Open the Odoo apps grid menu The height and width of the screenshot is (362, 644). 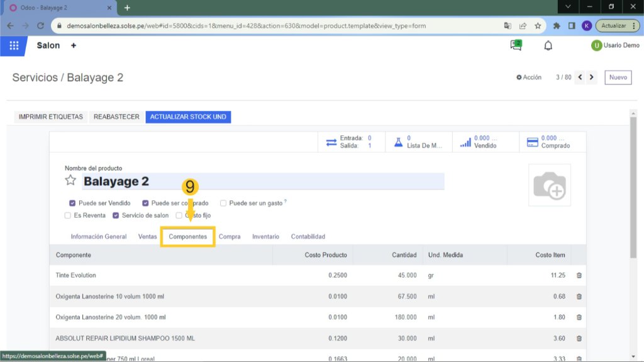(14, 45)
